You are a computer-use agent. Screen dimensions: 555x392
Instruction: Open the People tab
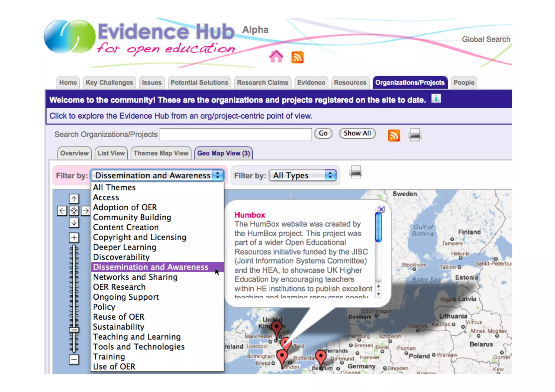coord(464,83)
